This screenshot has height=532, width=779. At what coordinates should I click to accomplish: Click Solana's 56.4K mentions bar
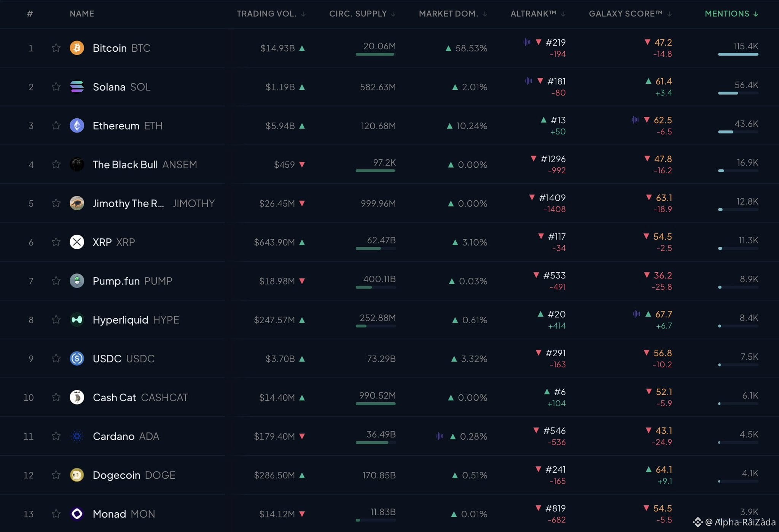click(x=738, y=93)
